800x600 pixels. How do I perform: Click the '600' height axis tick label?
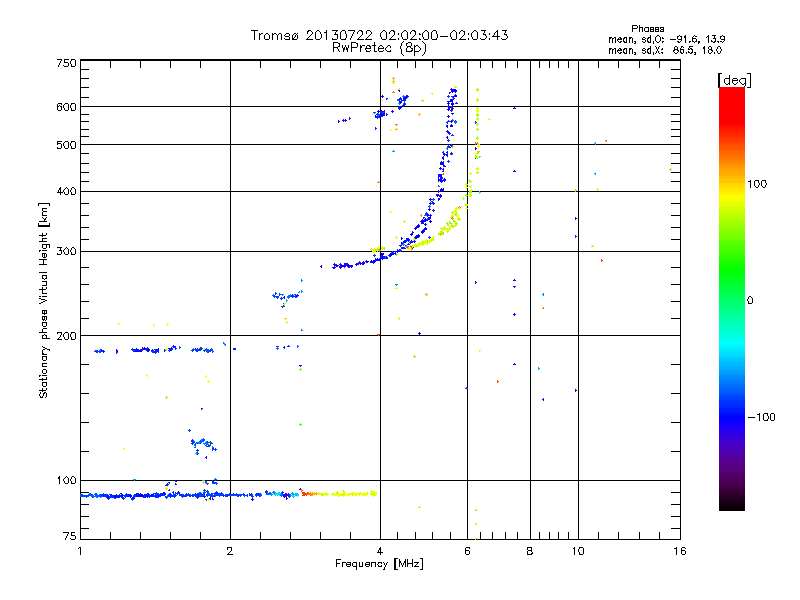pyautogui.click(x=66, y=107)
